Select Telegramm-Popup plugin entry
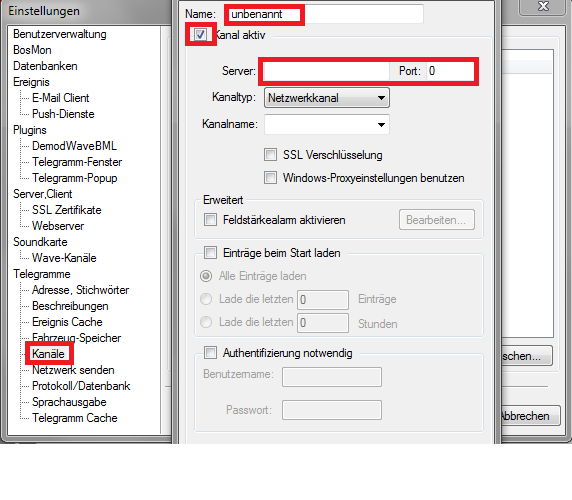Viewport: 572px width, 500px height. point(75,178)
